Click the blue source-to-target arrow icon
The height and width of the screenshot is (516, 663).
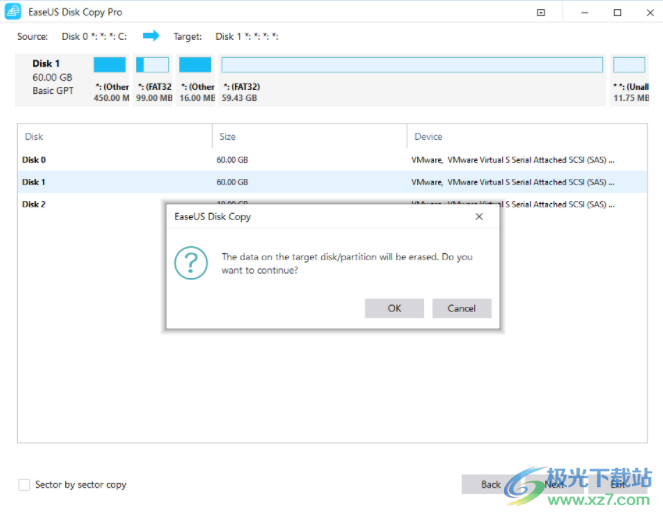coord(151,36)
